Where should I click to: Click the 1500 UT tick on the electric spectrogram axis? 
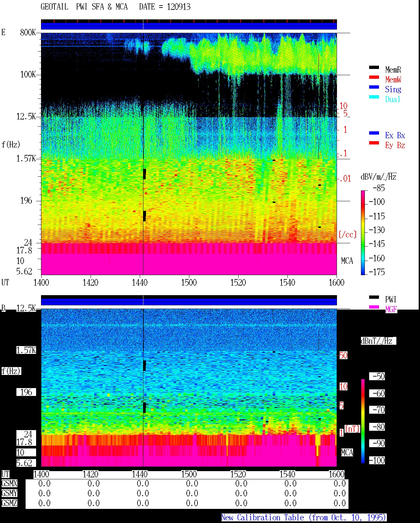click(189, 282)
